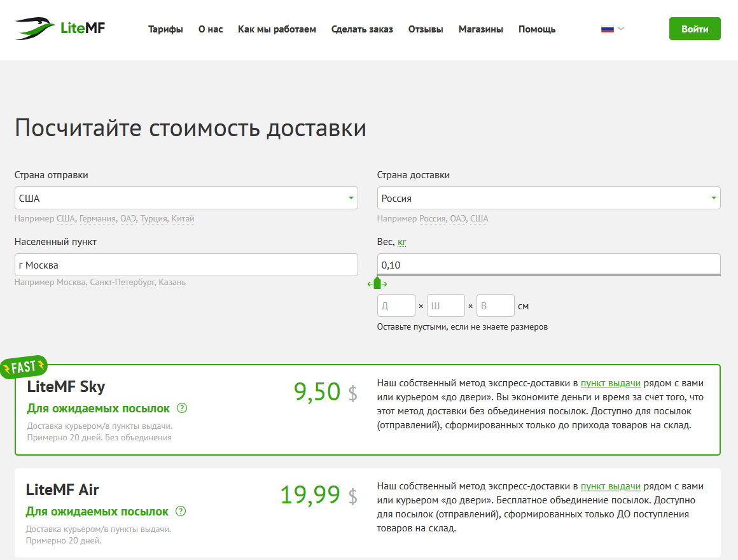Open пункт выдачи link in Air description
Viewport: 738px width, 560px height.
pyautogui.click(x=611, y=487)
